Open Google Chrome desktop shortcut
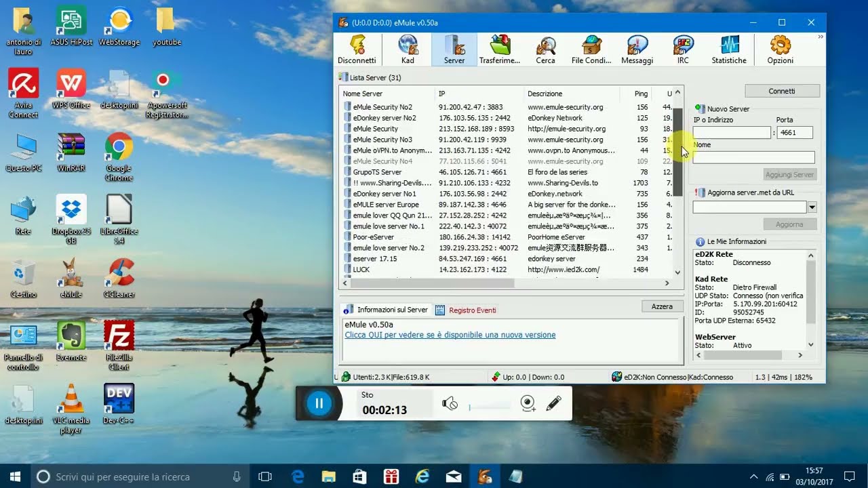The image size is (868, 488). pos(119,157)
